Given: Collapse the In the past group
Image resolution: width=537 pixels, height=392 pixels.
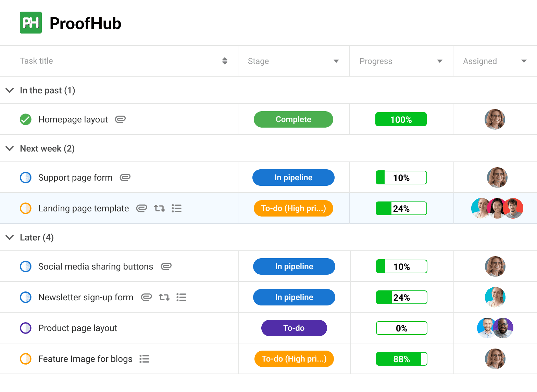Looking at the screenshot, I should (x=10, y=90).
